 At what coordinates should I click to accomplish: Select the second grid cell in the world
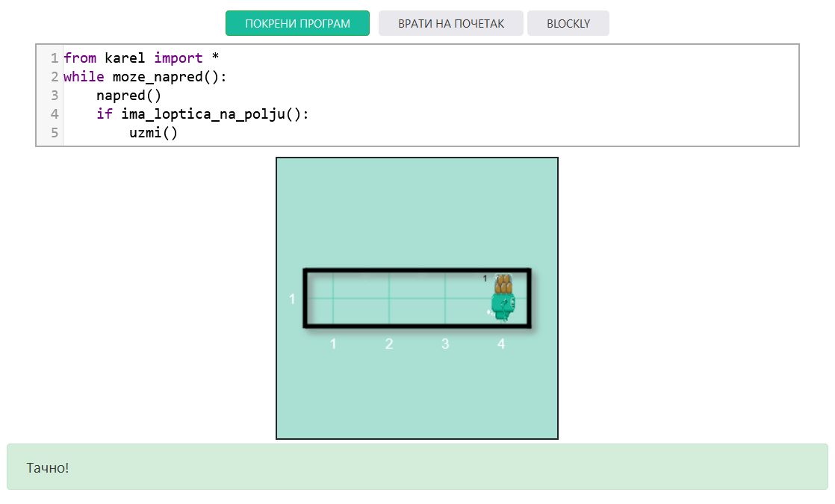[x=389, y=299]
